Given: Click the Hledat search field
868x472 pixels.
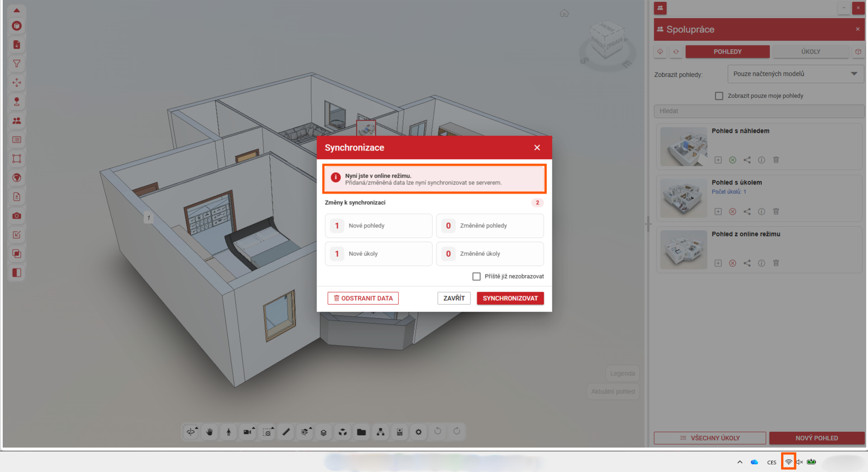Looking at the screenshot, I should click(x=759, y=111).
